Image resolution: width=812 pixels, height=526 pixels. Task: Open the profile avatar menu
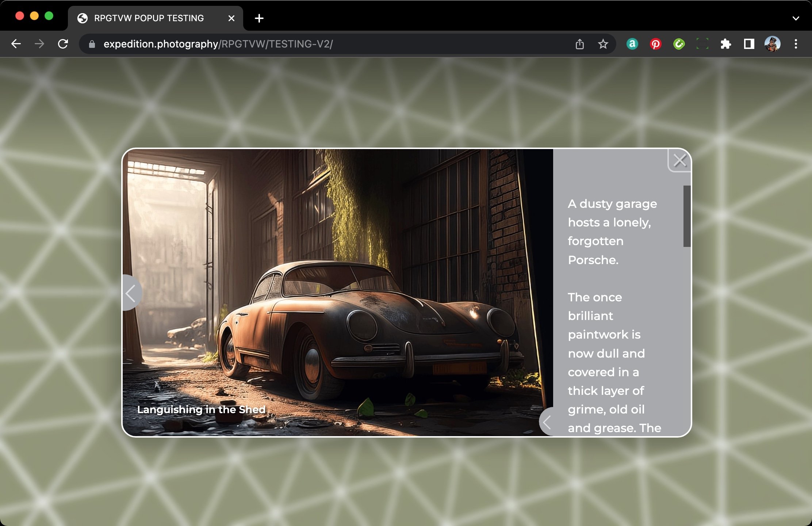[x=773, y=44]
